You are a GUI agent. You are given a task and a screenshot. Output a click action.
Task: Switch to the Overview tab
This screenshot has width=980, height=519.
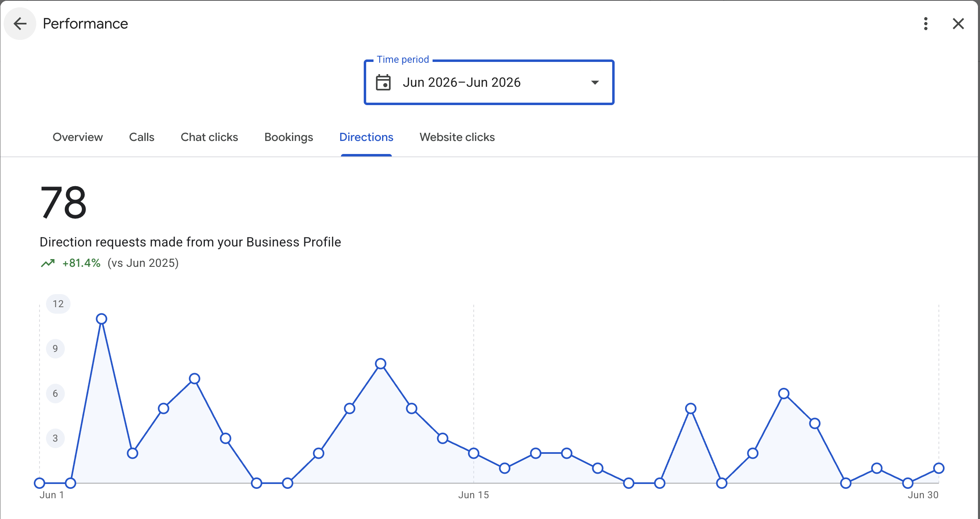pyautogui.click(x=78, y=137)
